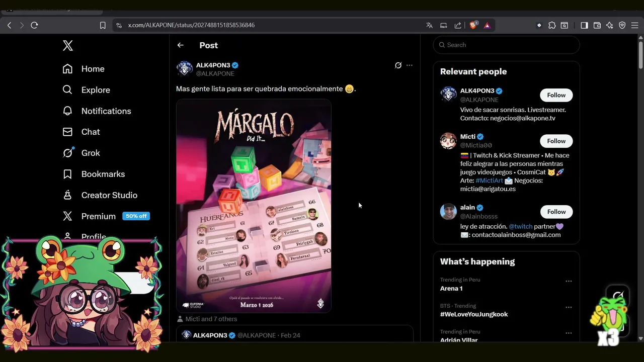Image resolution: width=644 pixels, height=362 pixels.
Task: Go back in the browser
Action: tap(9, 25)
